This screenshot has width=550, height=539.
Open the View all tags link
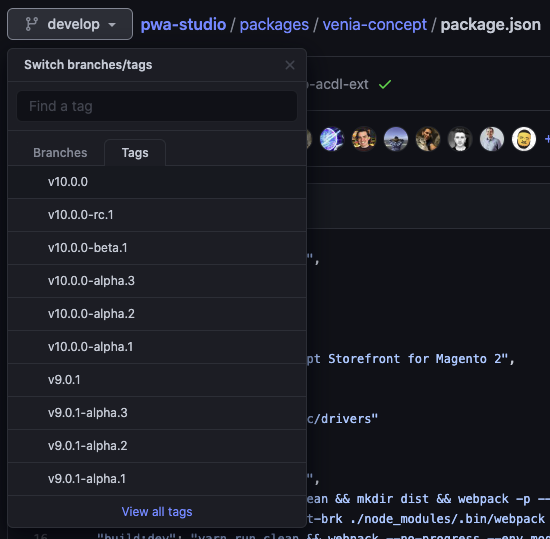point(157,512)
